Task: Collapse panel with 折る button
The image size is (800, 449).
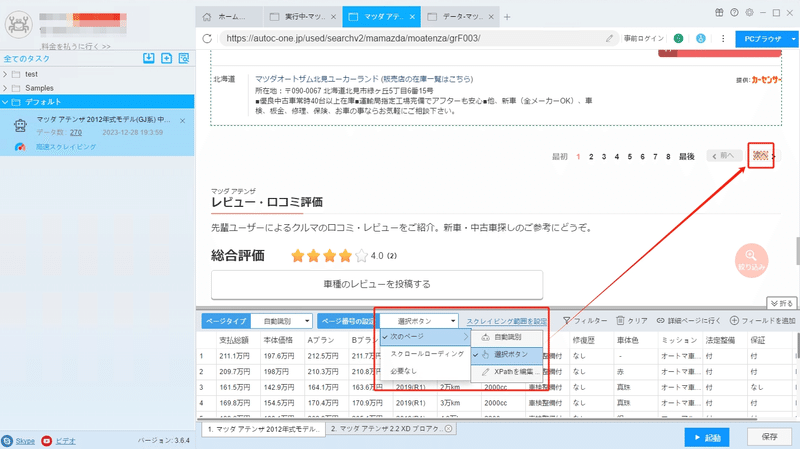Action: pyautogui.click(x=782, y=303)
